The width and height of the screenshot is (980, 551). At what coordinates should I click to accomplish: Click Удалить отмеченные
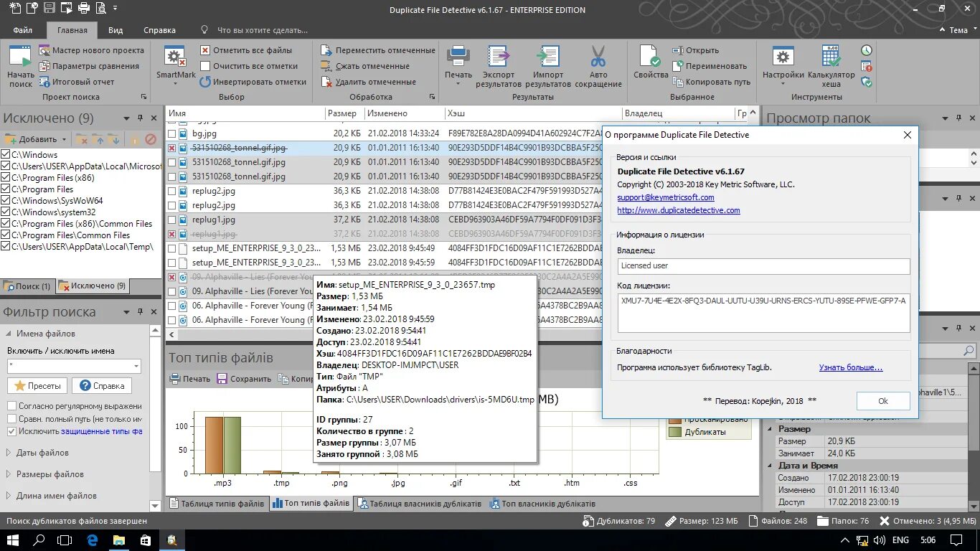pos(369,82)
